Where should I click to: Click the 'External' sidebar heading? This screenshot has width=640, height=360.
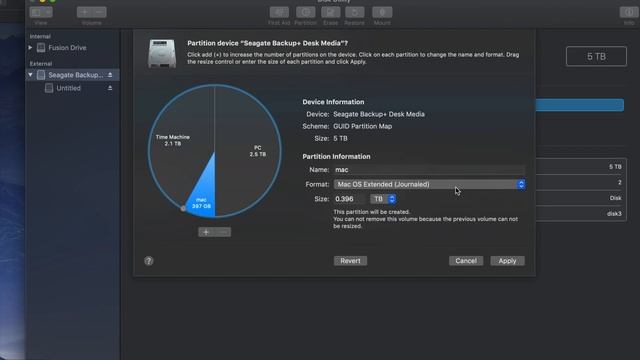(41, 64)
